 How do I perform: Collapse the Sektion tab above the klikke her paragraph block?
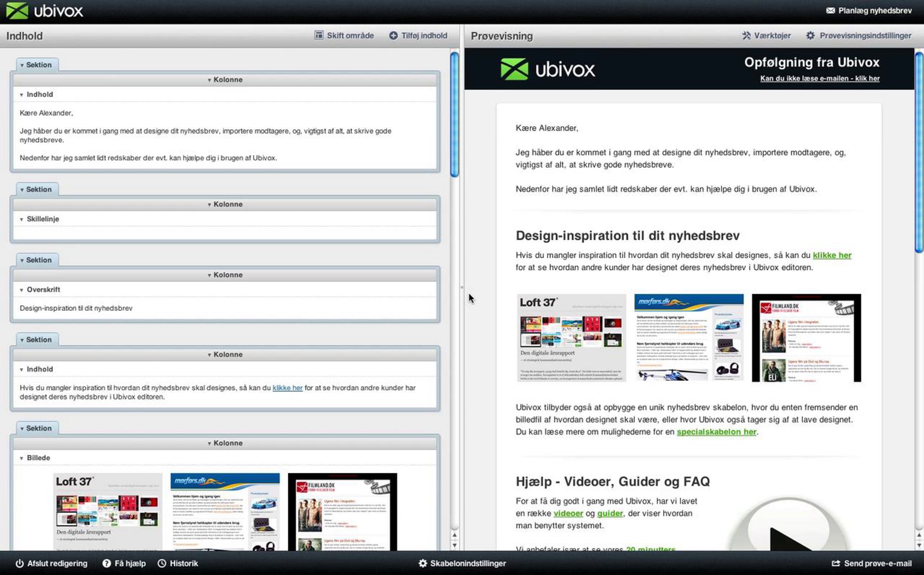coord(37,340)
